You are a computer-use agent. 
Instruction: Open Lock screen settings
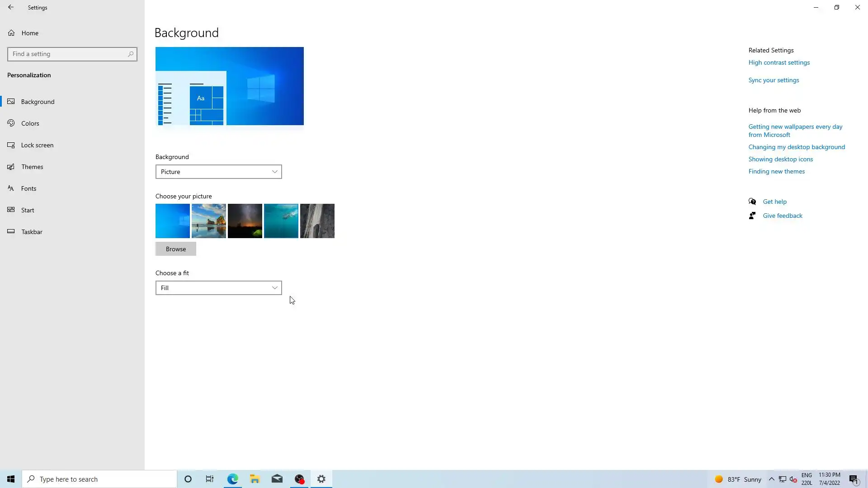pyautogui.click(x=37, y=145)
